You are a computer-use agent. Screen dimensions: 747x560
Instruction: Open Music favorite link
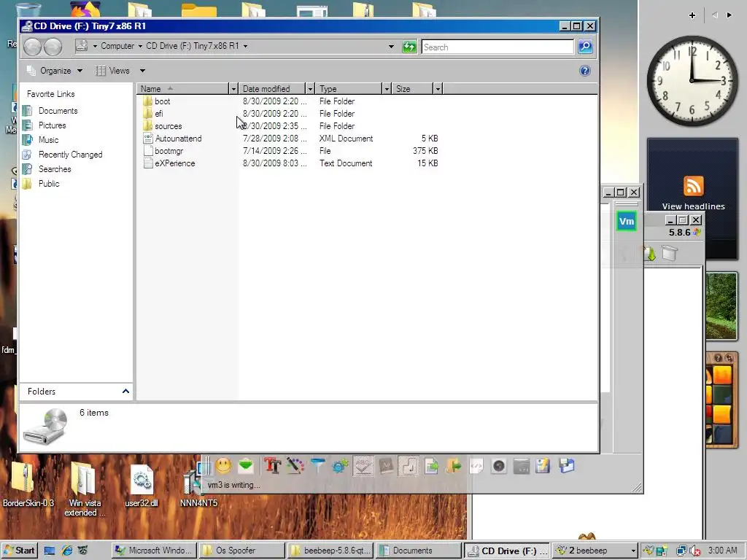tap(48, 140)
